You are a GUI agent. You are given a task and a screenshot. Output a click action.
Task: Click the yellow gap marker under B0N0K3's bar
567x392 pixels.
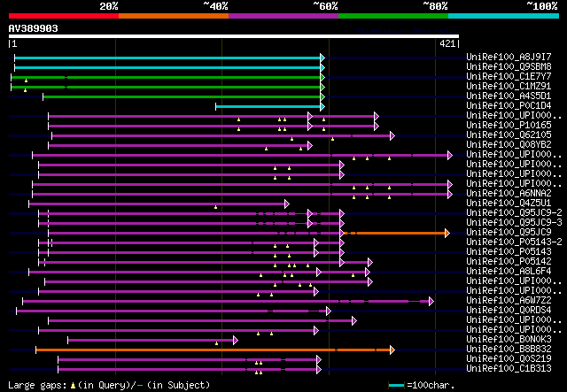(216, 343)
